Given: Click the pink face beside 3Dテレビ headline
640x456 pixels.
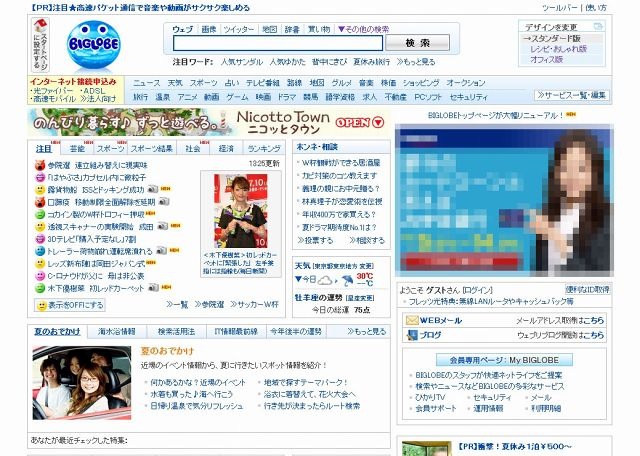Looking at the screenshot, I should [x=40, y=239].
